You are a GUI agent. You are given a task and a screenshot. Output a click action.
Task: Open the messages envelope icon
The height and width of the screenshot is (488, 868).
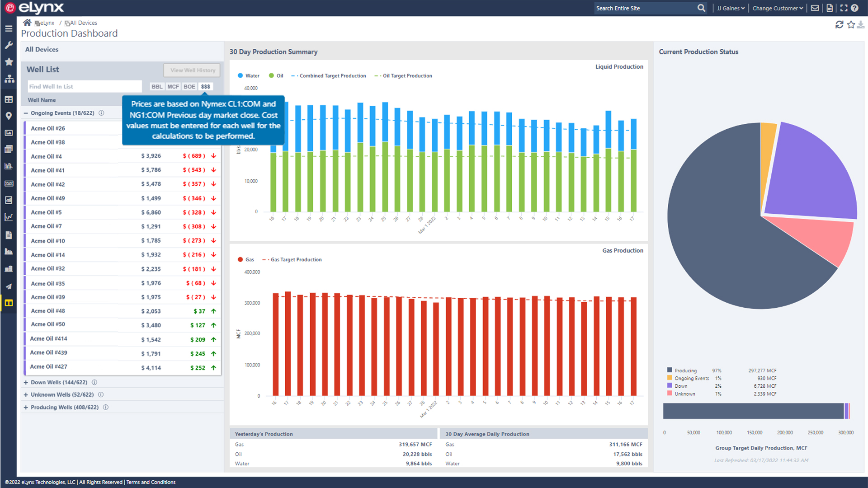(x=815, y=8)
